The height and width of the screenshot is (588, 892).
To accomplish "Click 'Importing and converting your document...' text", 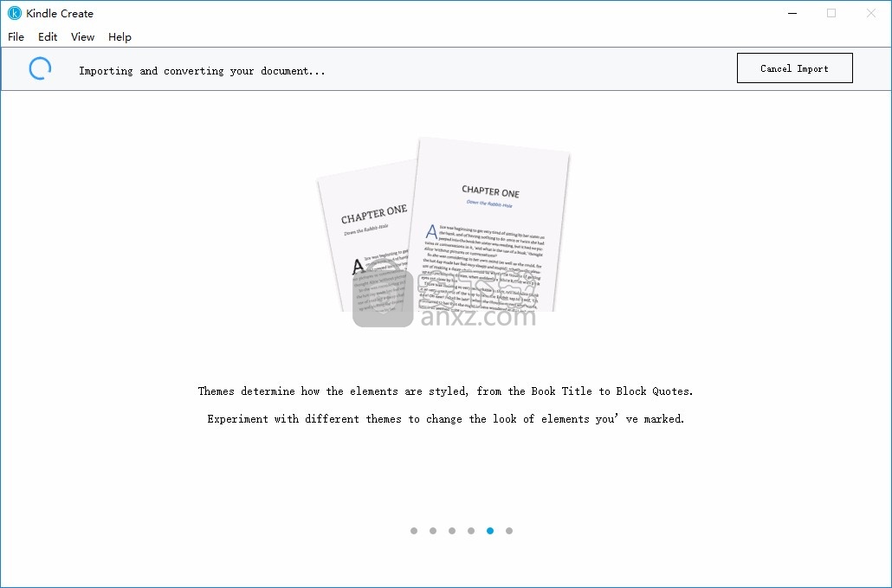I will click(x=202, y=71).
